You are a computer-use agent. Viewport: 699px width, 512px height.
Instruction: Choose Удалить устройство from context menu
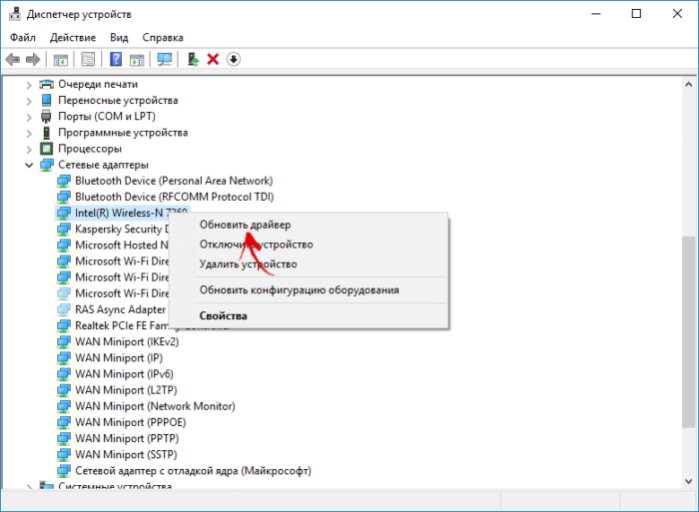point(308,264)
